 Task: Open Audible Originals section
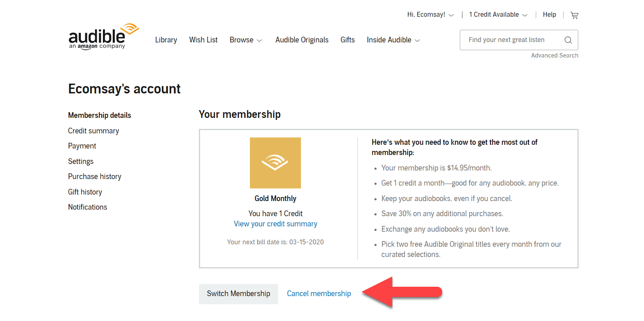[x=302, y=40]
